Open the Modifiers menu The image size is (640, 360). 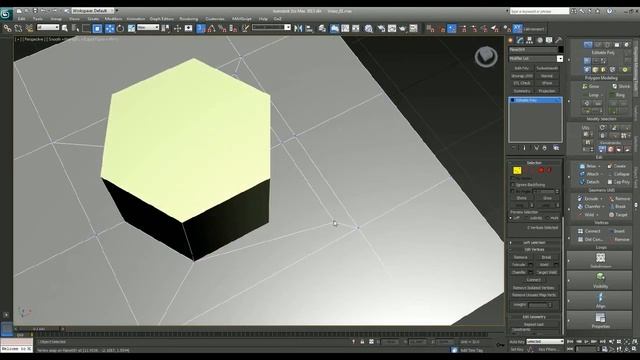point(113,19)
